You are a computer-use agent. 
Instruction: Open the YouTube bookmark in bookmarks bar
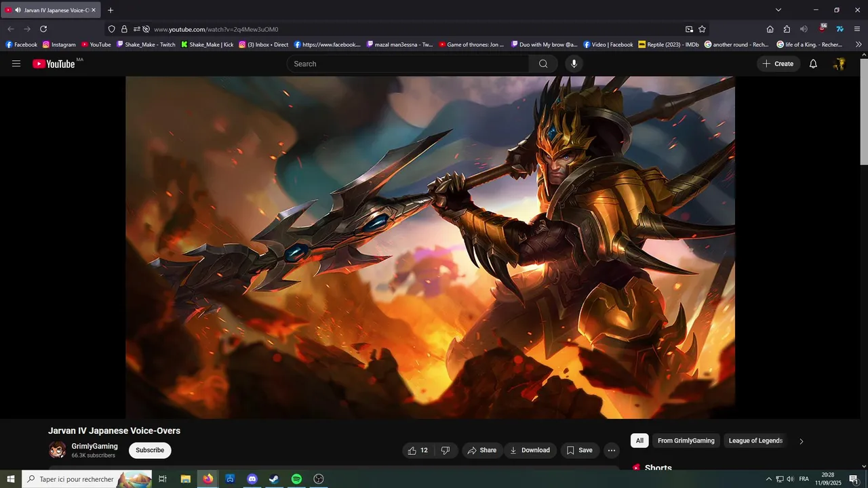click(96, 45)
